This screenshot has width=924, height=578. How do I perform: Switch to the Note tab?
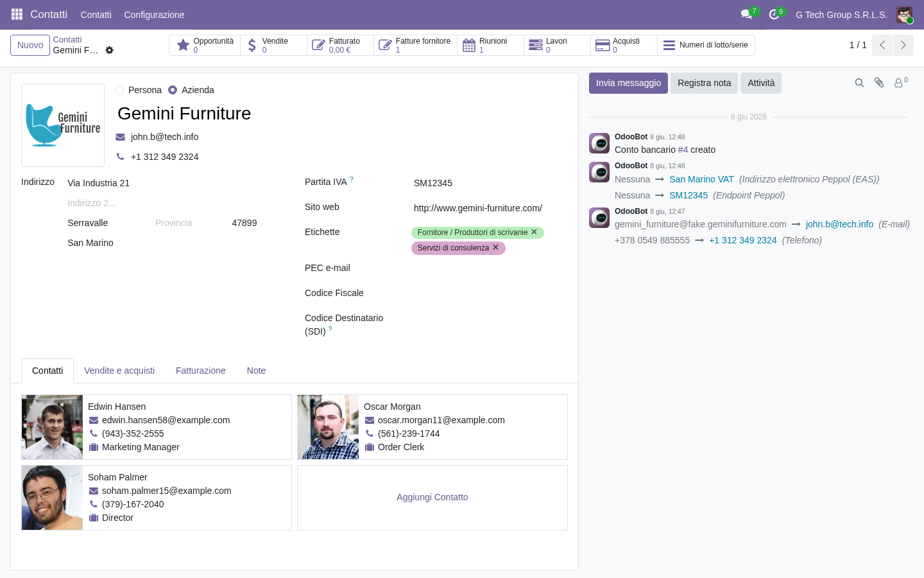tap(256, 371)
